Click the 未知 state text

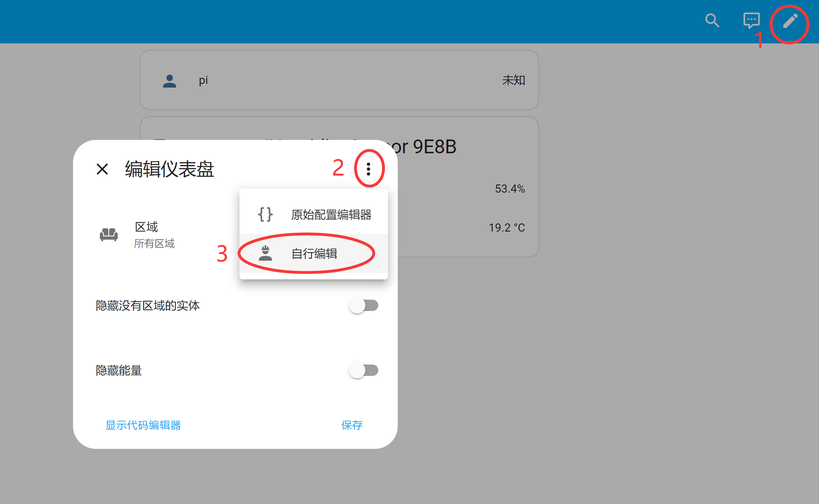(514, 80)
